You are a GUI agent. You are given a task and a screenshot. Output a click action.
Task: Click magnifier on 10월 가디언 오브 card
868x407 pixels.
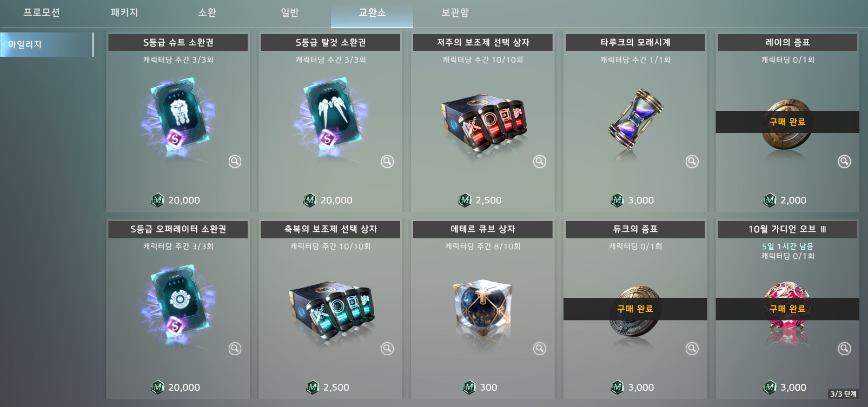845,349
